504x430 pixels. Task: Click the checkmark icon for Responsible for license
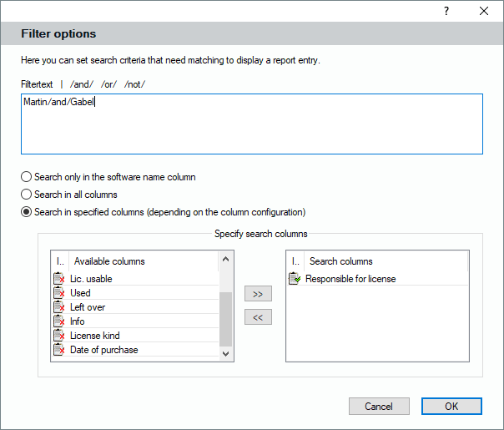click(295, 279)
